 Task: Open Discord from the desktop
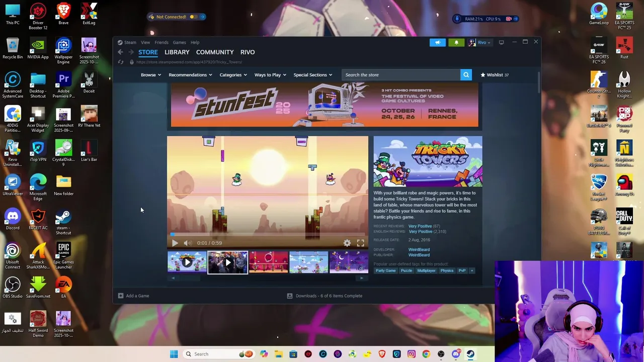13,220
